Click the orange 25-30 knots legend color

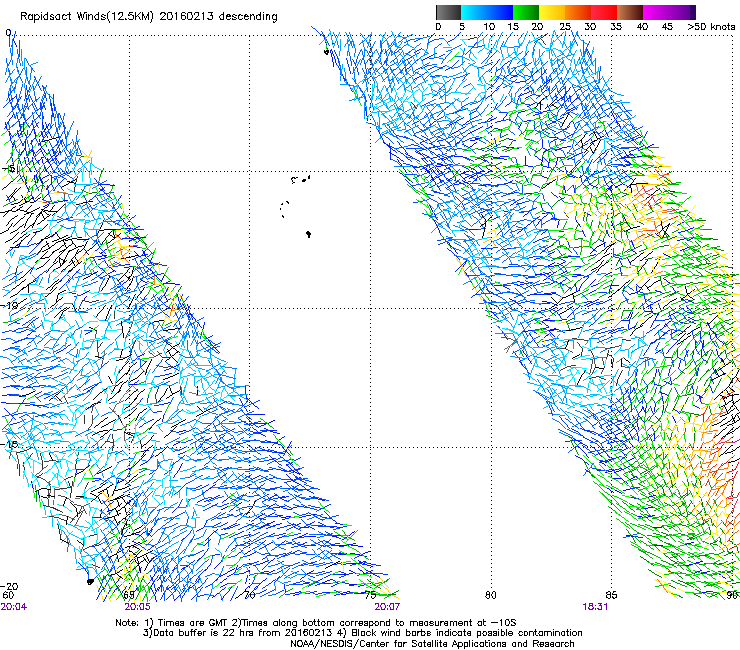click(x=578, y=12)
